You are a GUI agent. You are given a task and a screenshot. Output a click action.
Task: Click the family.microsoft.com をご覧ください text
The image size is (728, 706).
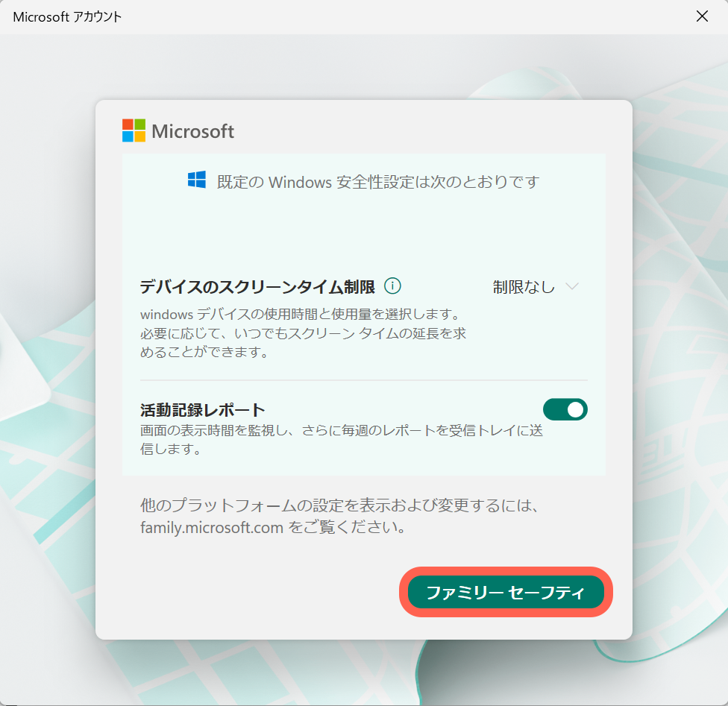(x=274, y=527)
